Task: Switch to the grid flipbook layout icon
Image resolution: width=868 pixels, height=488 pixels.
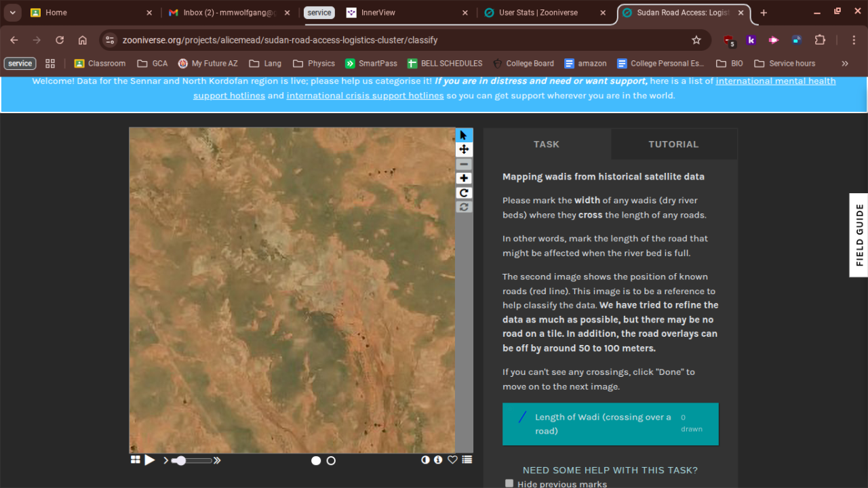Action: [x=136, y=460]
